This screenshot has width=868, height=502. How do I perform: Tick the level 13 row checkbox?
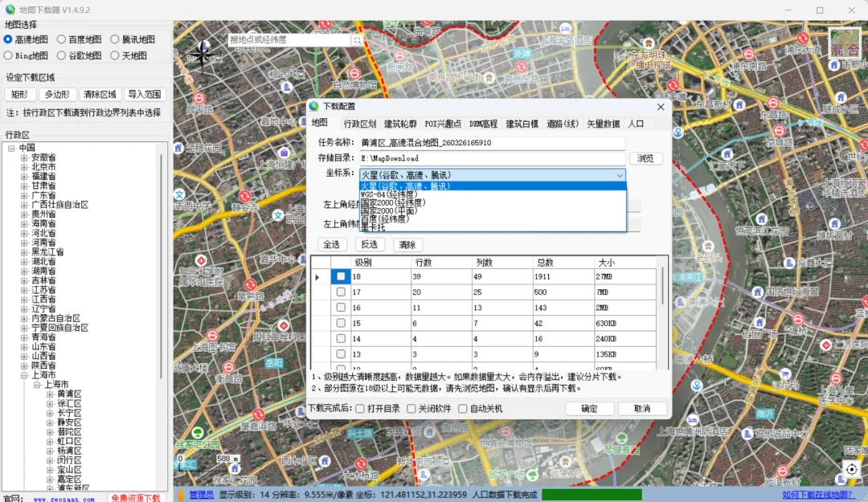(341, 353)
